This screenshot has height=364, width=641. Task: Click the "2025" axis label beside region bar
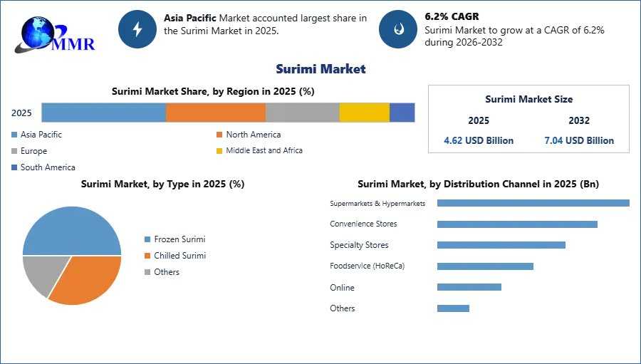[21, 113]
